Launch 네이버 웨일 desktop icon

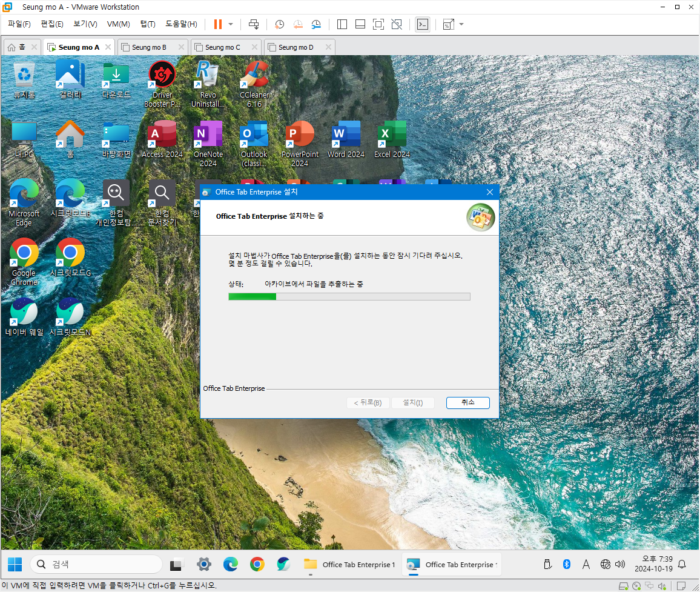click(x=24, y=318)
